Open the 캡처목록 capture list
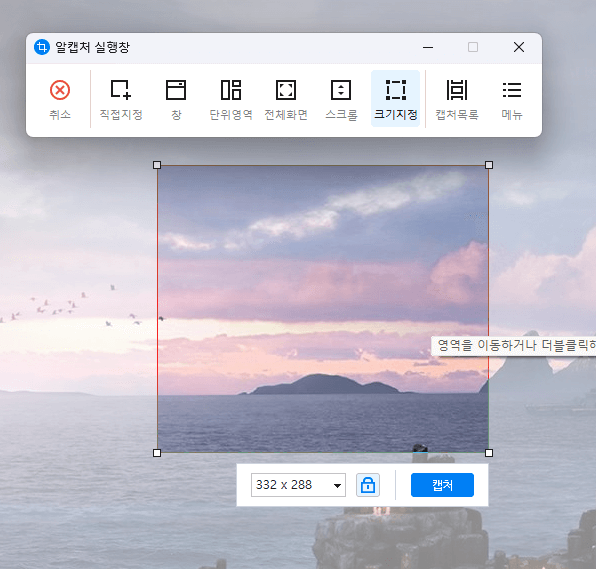This screenshot has height=569, width=596. pos(457,99)
